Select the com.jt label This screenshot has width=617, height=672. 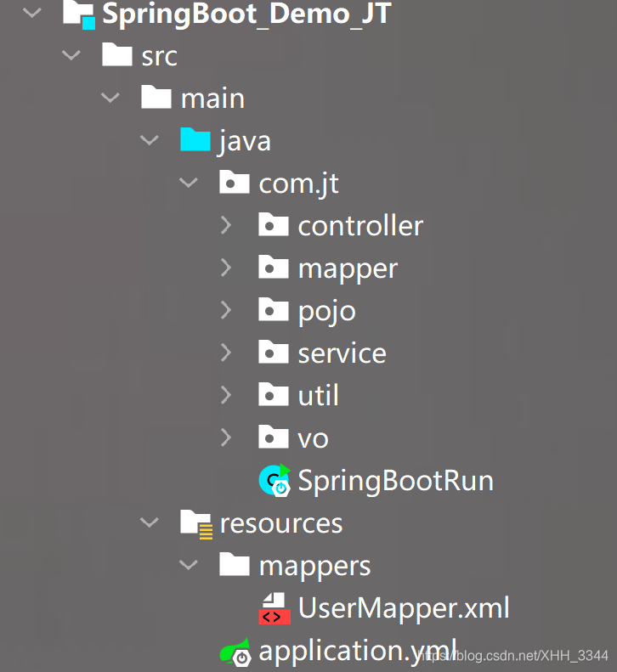point(299,184)
